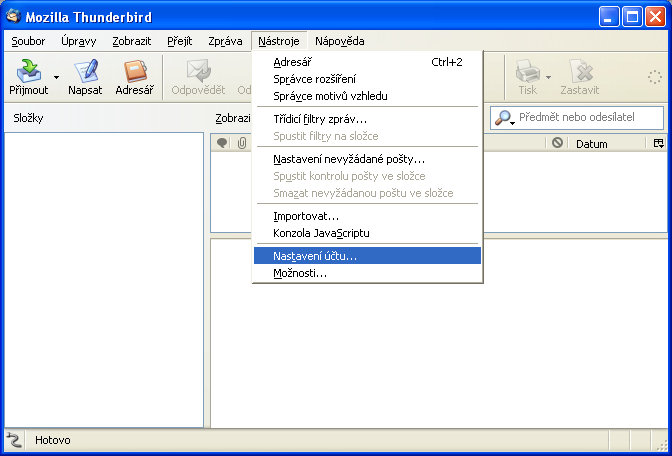Open the column picker icon

coord(658,143)
